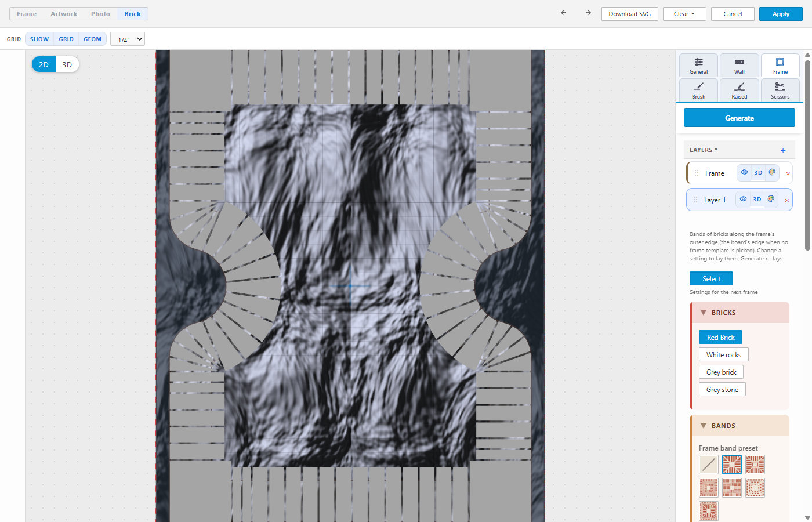This screenshot has height=522, width=812.
Task: Click the undo back arrow
Action: pyautogui.click(x=563, y=13)
